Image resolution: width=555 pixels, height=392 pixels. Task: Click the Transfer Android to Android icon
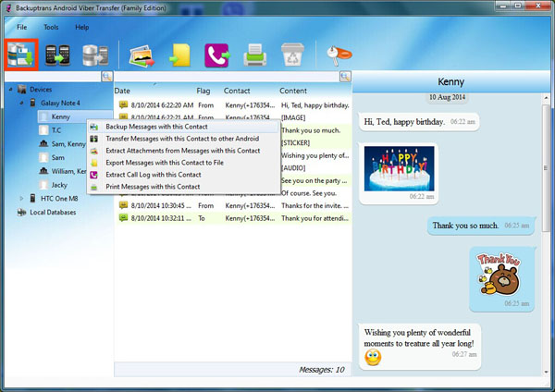[x=57, y=55]
